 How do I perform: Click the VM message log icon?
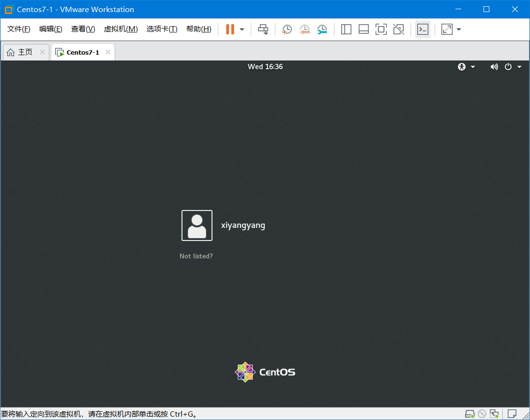click(x=512, y=414)
